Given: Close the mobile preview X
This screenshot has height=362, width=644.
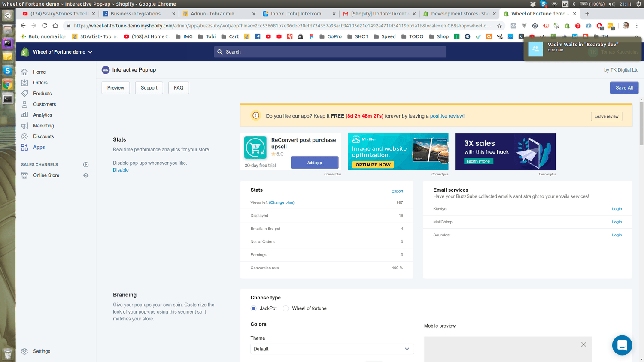Looking at the screenshot, I should click(583, 344).
